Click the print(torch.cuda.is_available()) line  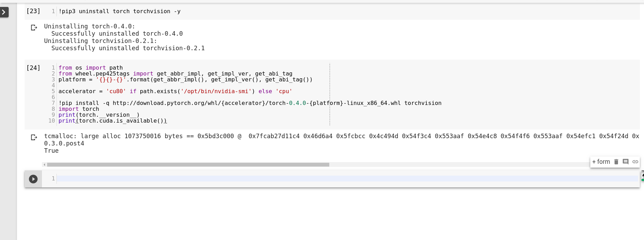(113, 121)
